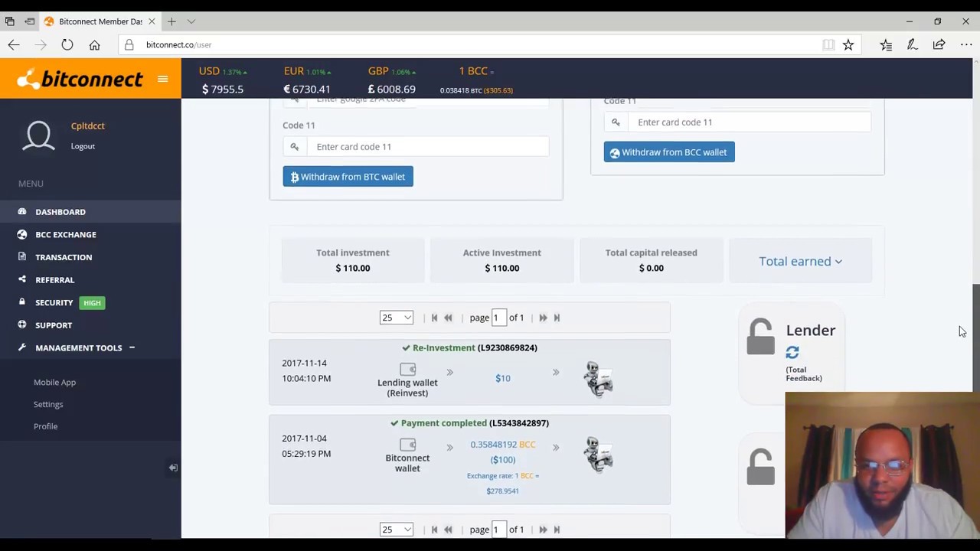Click the lower padlock icon

click(760, 467)
